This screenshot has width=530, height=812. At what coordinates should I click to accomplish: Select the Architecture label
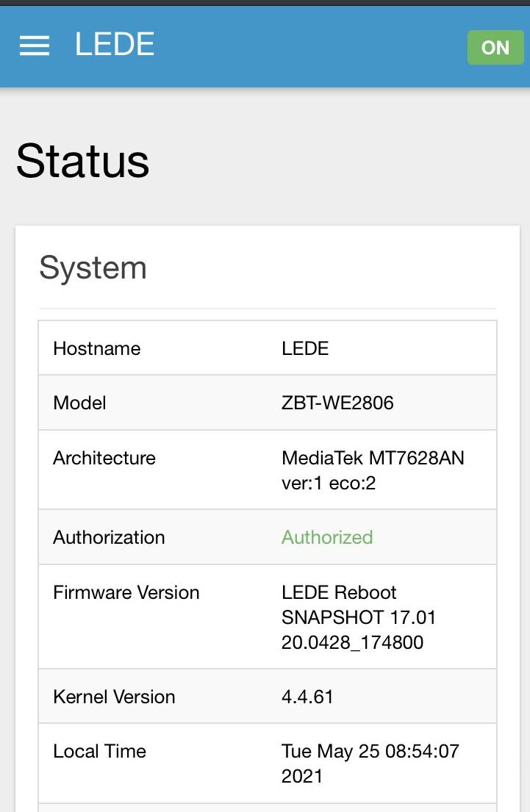click(104, 458)
